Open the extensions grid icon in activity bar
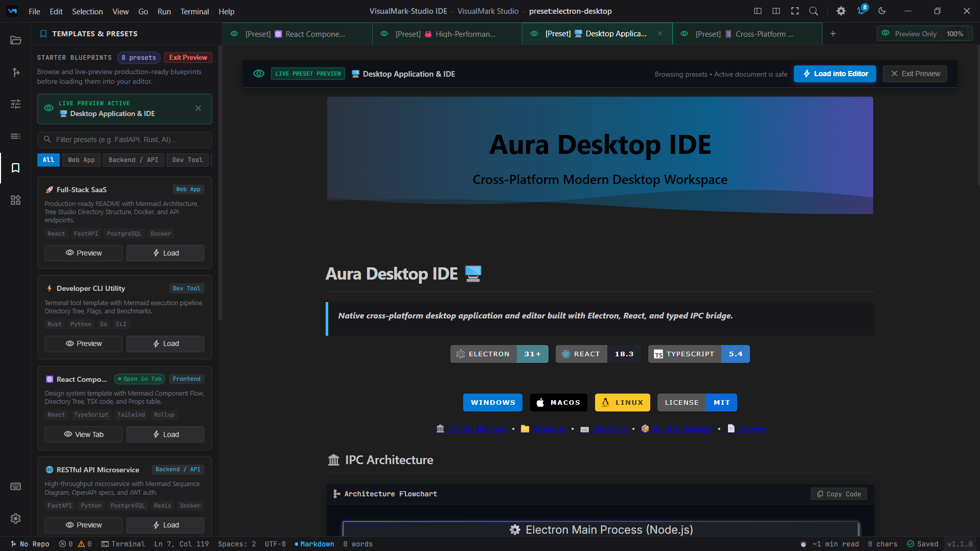Image resolution: width=980 pixels, height=551 pixels. pyautogui.click(x=15, y=200)
